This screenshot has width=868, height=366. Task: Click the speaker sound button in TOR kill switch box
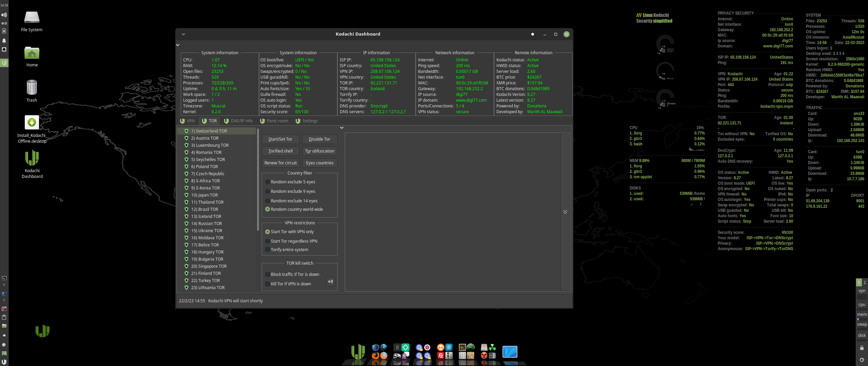[330, 282]
